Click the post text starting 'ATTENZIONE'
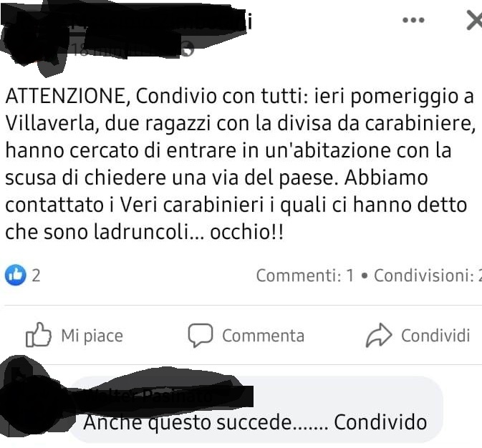This screenshot has width=482, height=448. pyautogui.click(x=241, y=164)
